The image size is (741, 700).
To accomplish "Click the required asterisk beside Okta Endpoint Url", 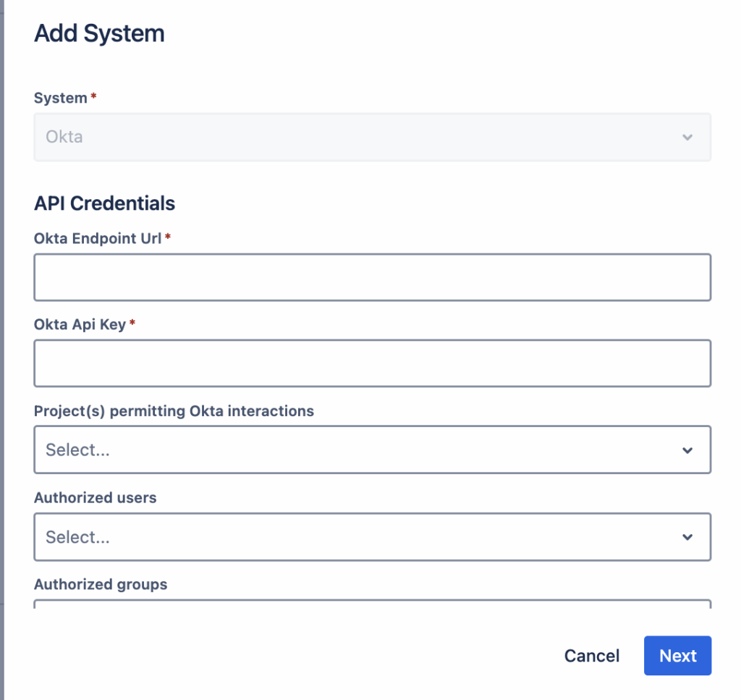I will pos(168,237).
